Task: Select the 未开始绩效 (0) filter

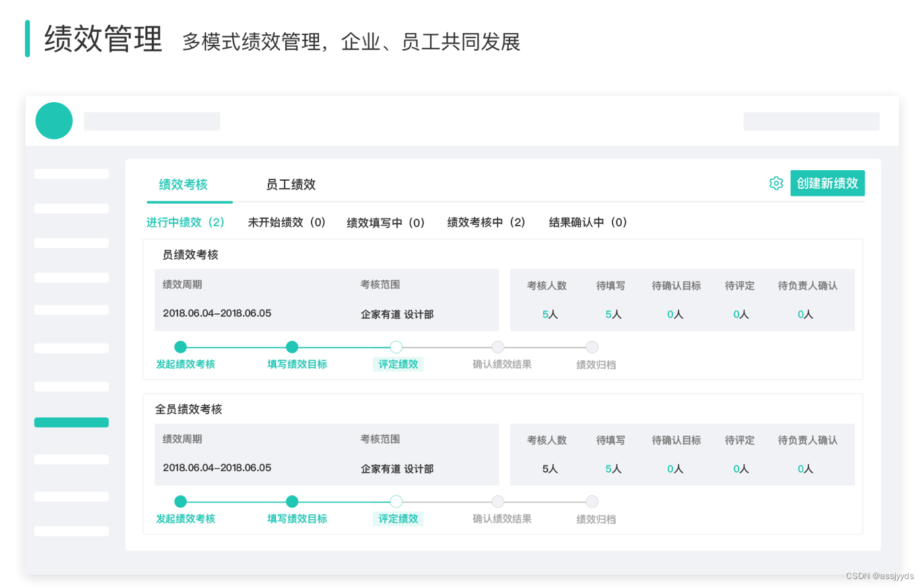Action: pyautogui.click(x=286, y=222)
